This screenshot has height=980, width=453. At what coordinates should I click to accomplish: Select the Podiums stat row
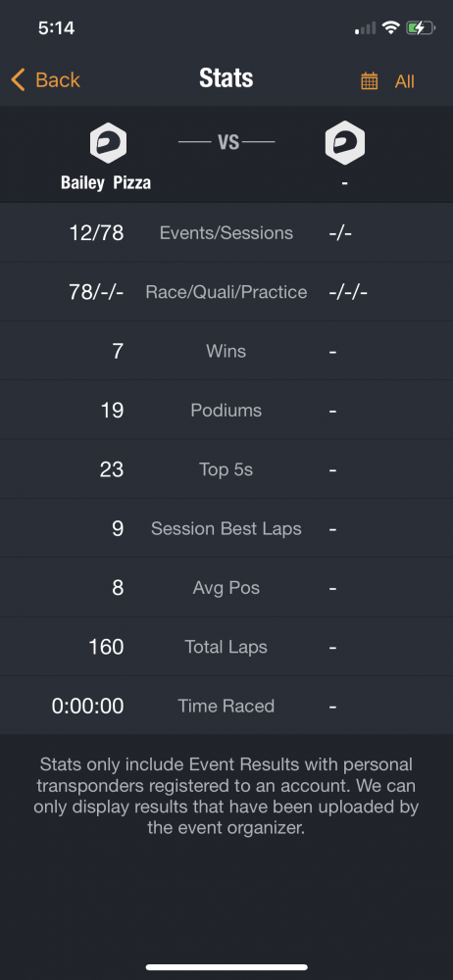226,410
